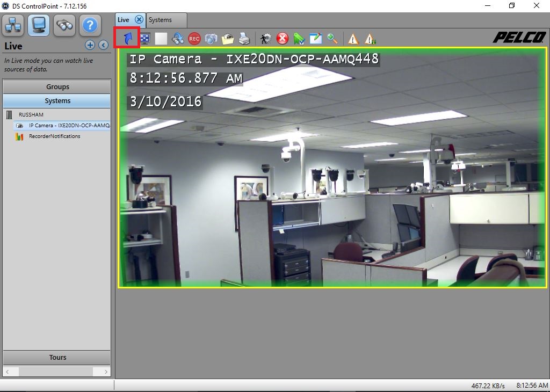Expand the Tours section
550x392 pixels.
tap(57, 357)
